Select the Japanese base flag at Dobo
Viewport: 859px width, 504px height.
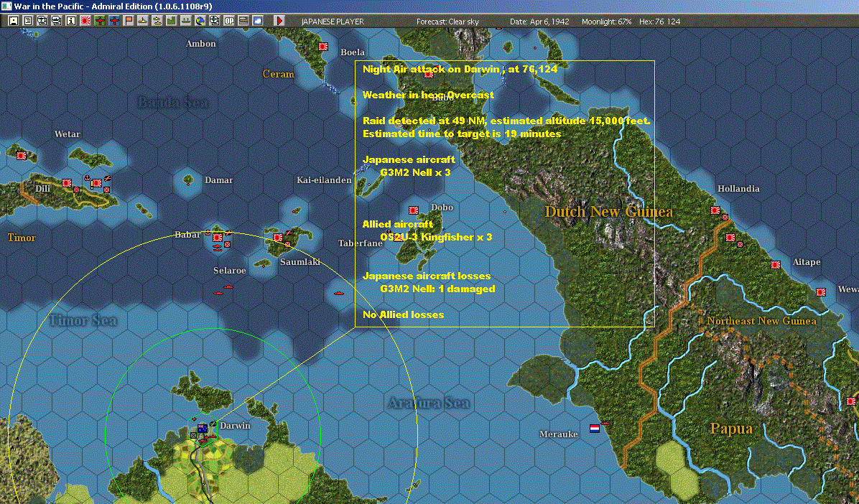(x=414, y=210)
